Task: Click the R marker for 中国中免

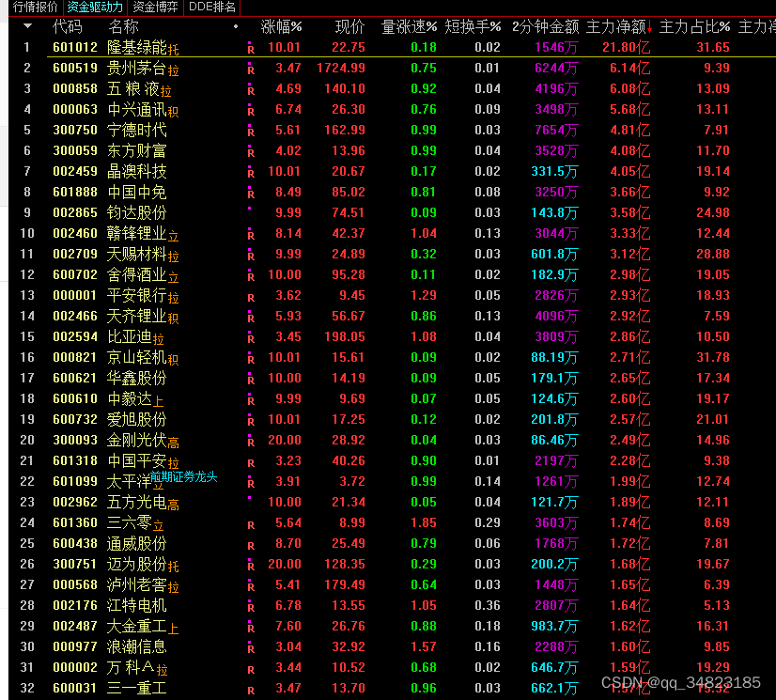Action: [x=251, y=193]
